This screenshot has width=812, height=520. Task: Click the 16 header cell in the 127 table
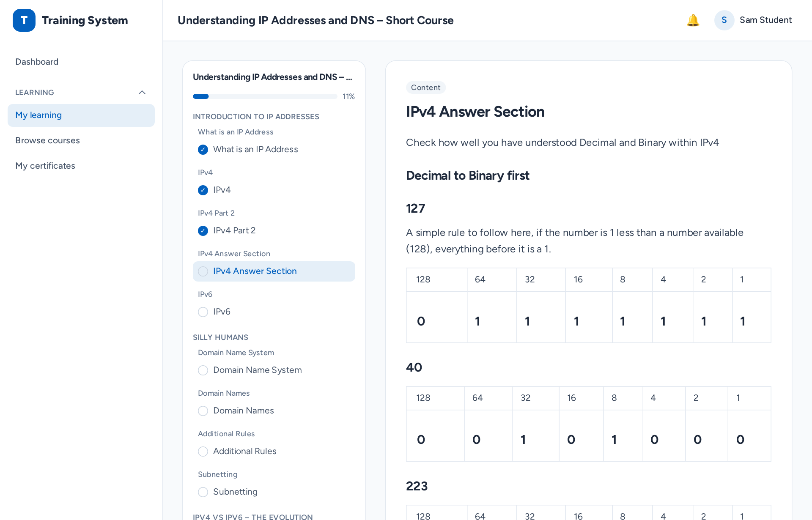(x=589, y=279)
